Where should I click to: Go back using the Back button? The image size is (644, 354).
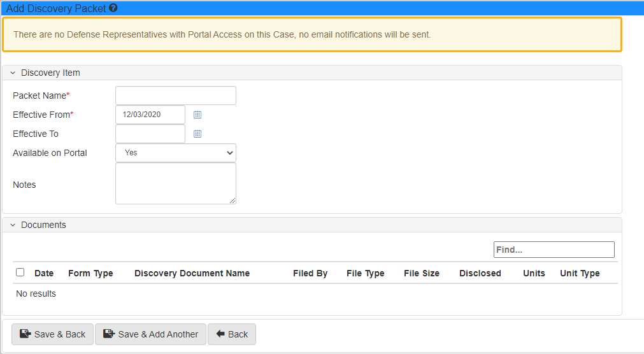(x=232, y=334)
